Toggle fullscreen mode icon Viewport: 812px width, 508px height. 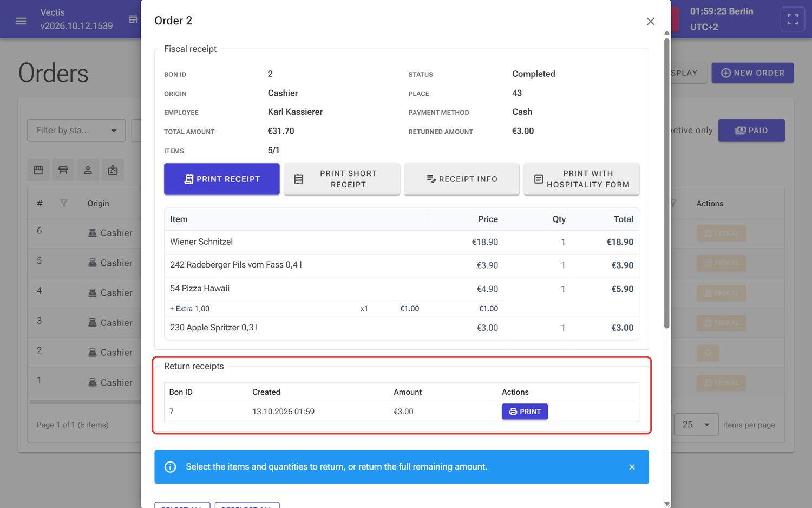click(x=793, y=19)
